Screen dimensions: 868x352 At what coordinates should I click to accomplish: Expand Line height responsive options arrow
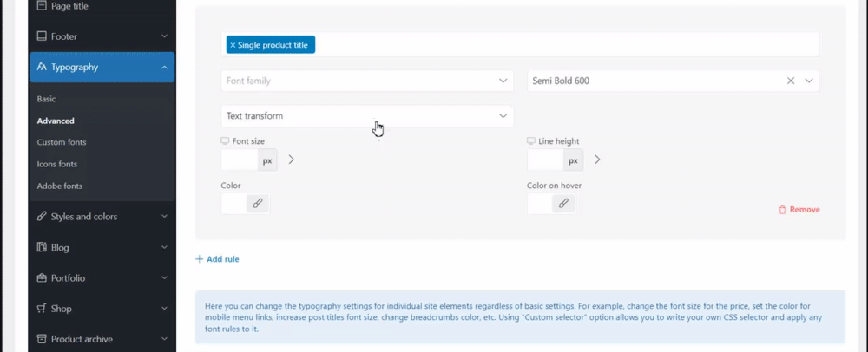[597, 160]
